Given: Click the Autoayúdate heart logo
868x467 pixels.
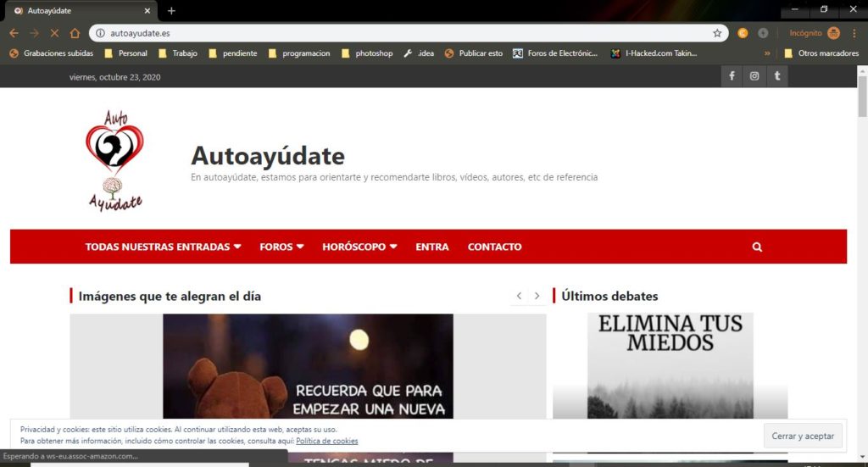Looking at the screenshot, I should (x=114, y=160).
